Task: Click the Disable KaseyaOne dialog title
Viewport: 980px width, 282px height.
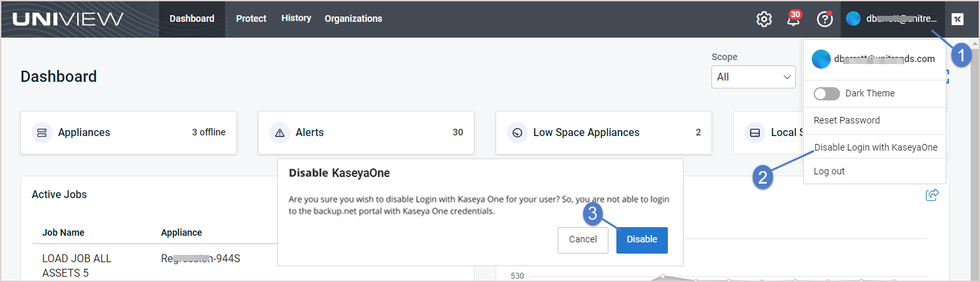Action: (340, 173)
